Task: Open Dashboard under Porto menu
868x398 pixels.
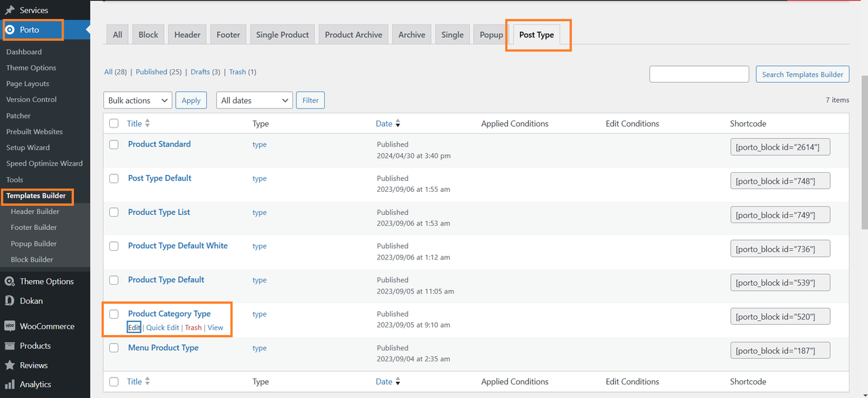Action: point(24,52)
